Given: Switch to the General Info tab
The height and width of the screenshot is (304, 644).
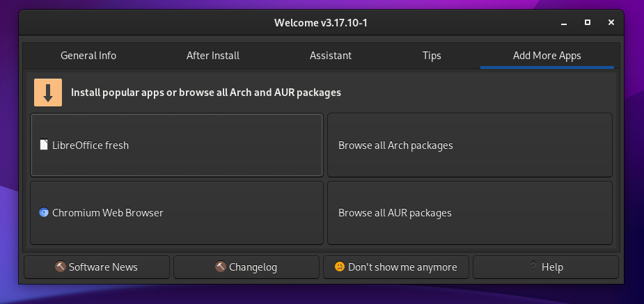Looking at the screenshot, I should click(x=88, y=56).
